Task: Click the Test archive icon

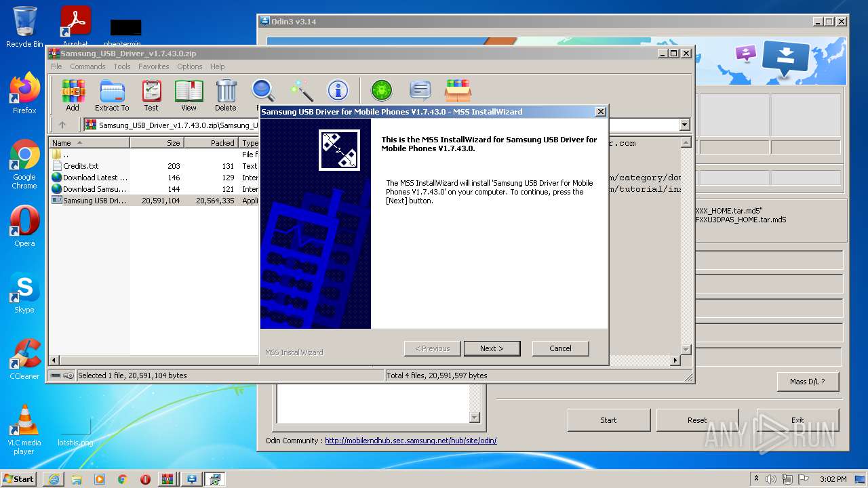Action: click(151, 95)
